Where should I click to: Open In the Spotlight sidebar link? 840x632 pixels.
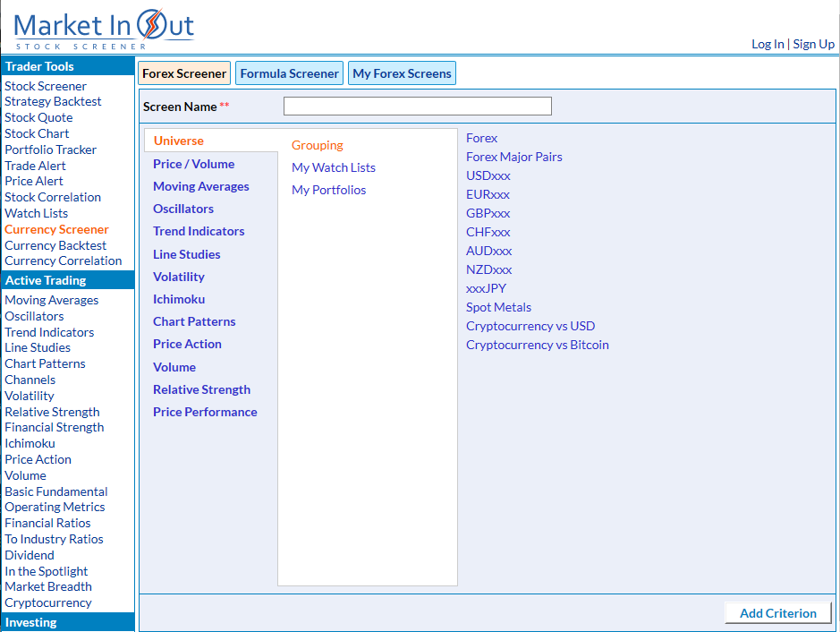47,571
